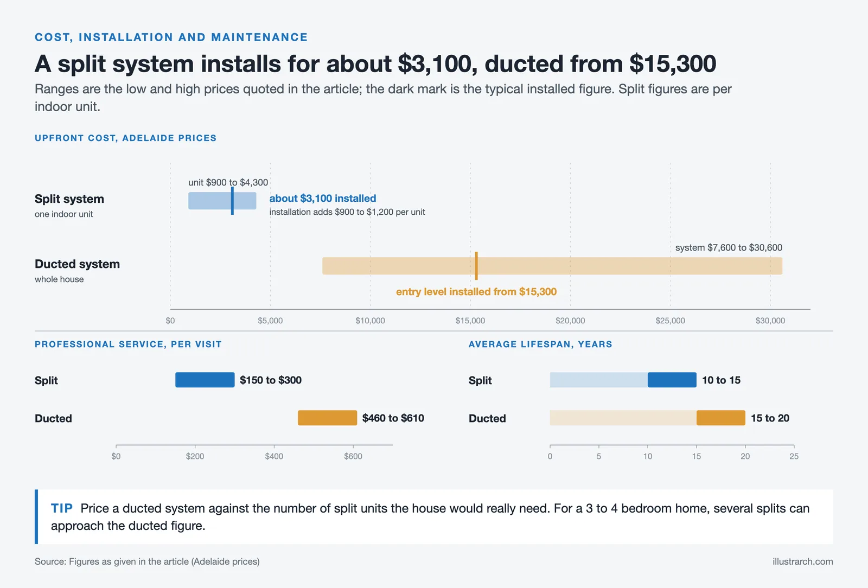Image resolution: width=868 pixels, height=588 pixels.
Task: Click the $30,000 axis tick label
Action: (x=770, y=321)
